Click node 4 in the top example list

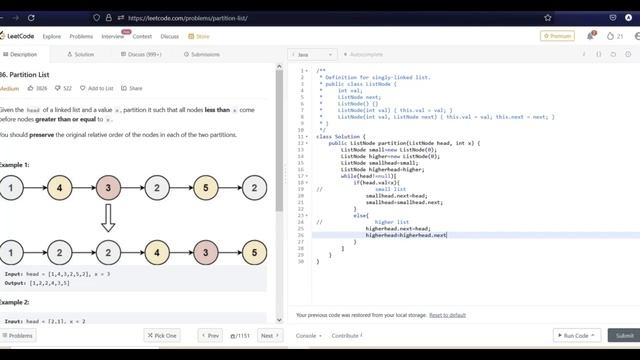coord(60,188)
